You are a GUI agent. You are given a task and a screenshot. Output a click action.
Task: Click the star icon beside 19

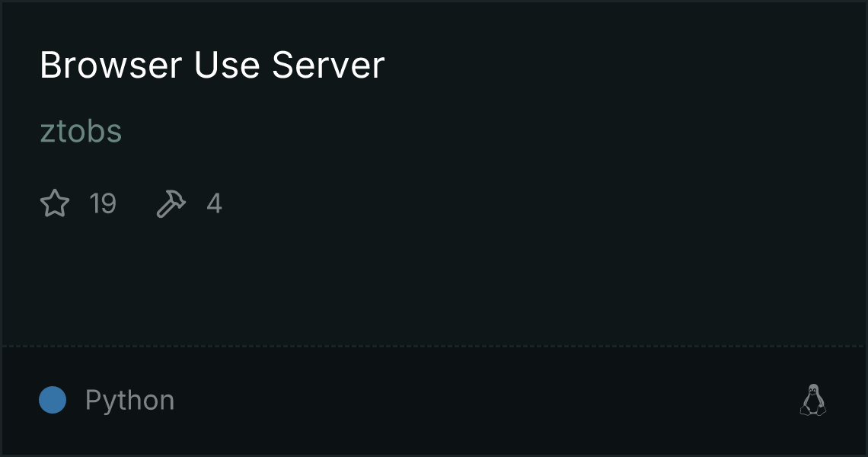pos(55,203)
